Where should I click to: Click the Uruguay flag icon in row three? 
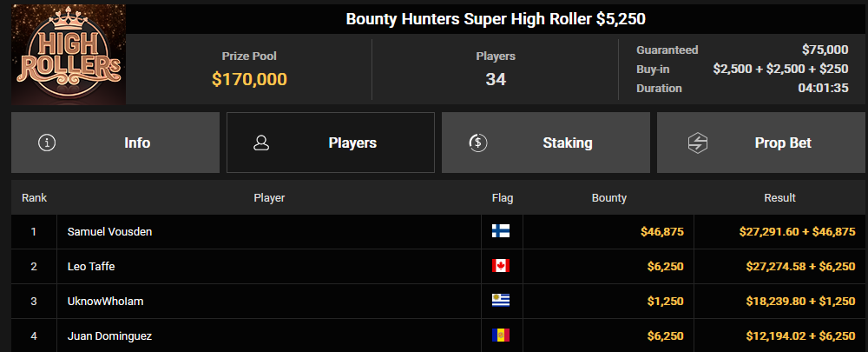click(501, 301)
